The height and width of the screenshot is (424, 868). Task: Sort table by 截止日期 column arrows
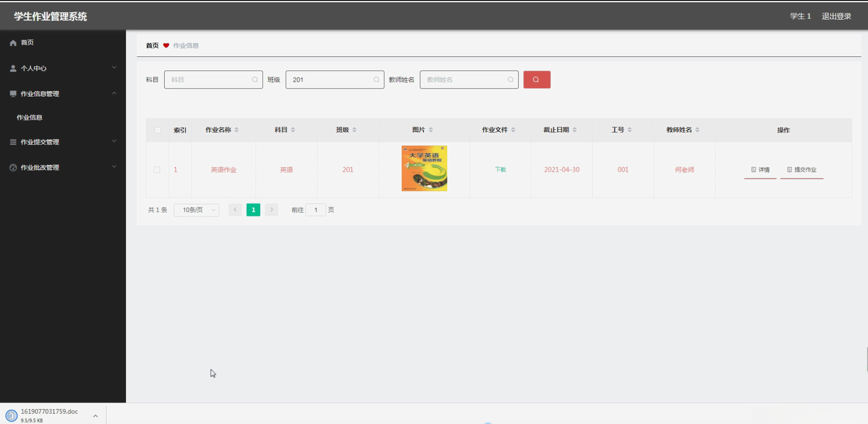coord(575,130)
